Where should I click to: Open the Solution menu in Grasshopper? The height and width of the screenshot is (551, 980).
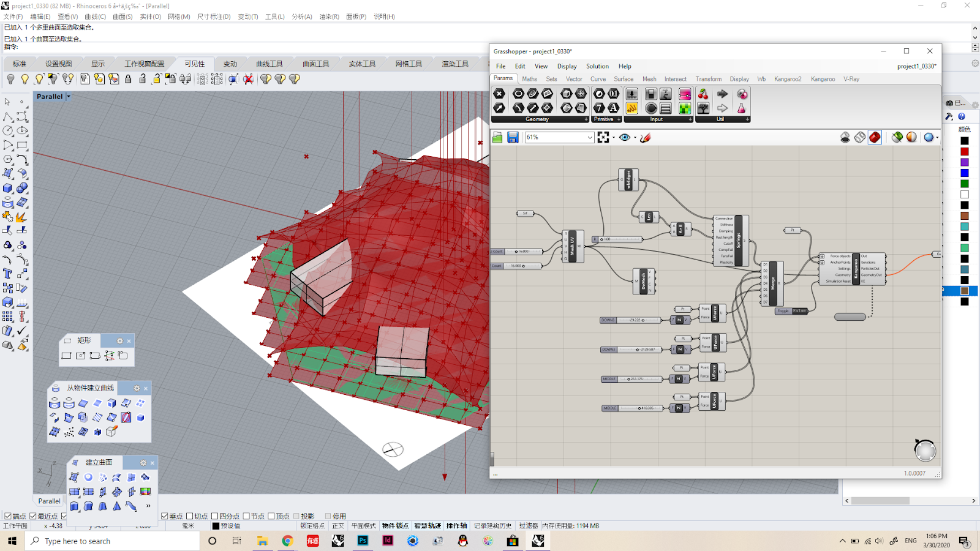coord(597,66)
